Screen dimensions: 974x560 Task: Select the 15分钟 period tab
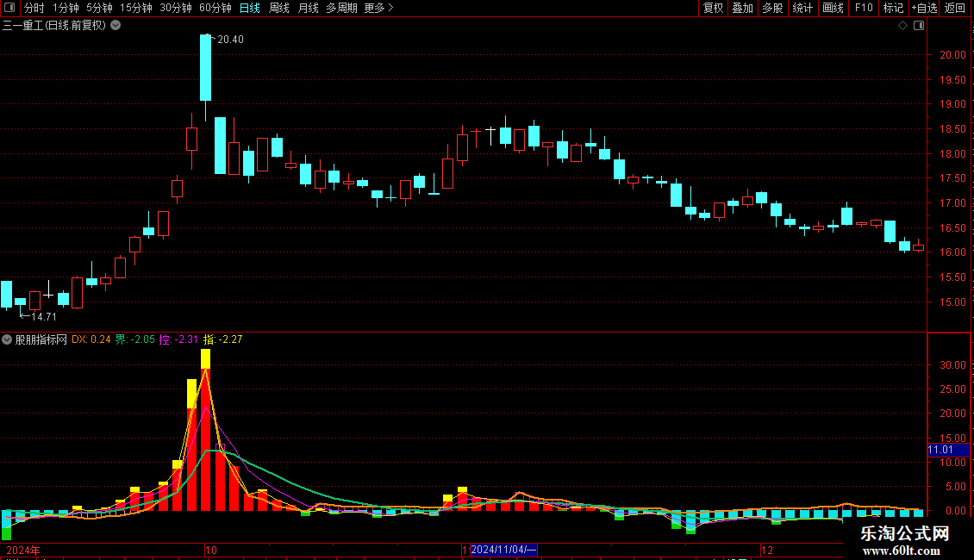coord(136,8)
